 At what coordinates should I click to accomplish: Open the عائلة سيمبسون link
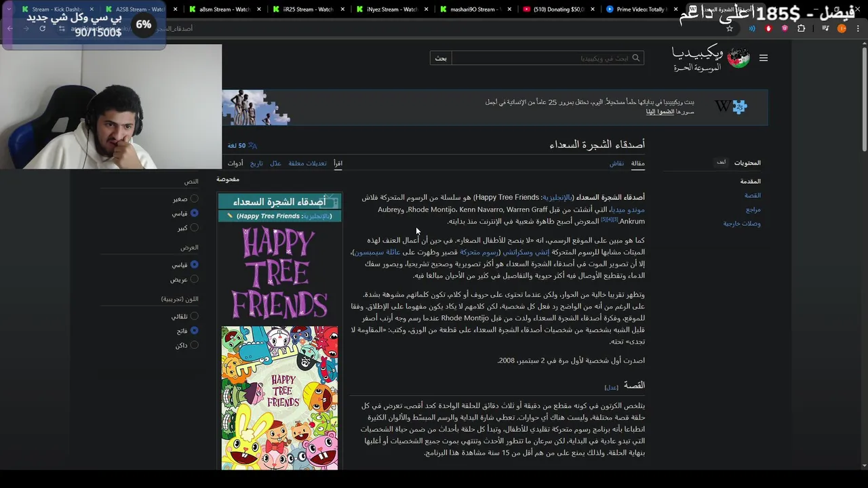tap(378, 252)
